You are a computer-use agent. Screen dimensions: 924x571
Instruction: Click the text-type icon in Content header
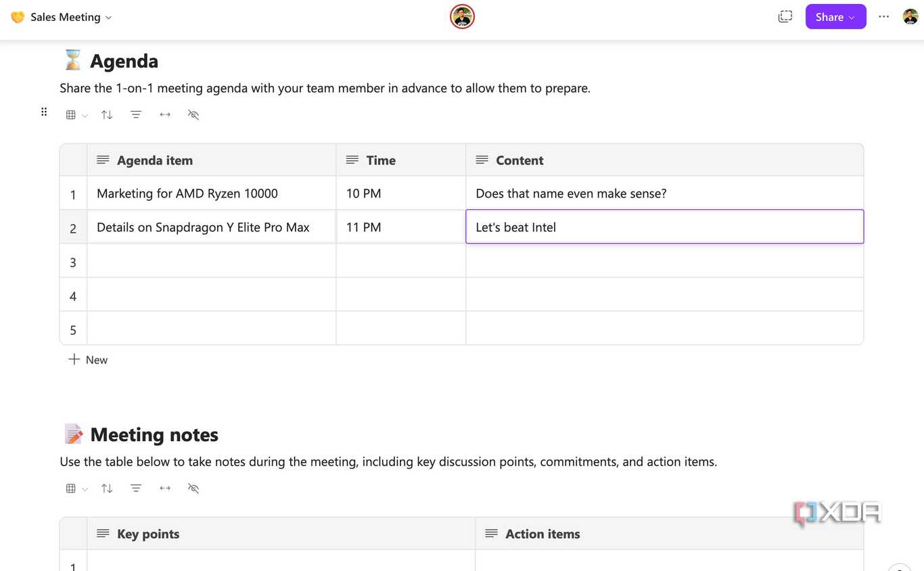(x=482, y=160)
